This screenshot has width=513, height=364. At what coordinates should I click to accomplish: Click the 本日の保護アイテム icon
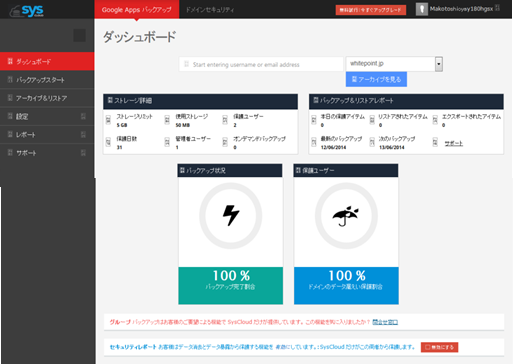tap(314, 120)
